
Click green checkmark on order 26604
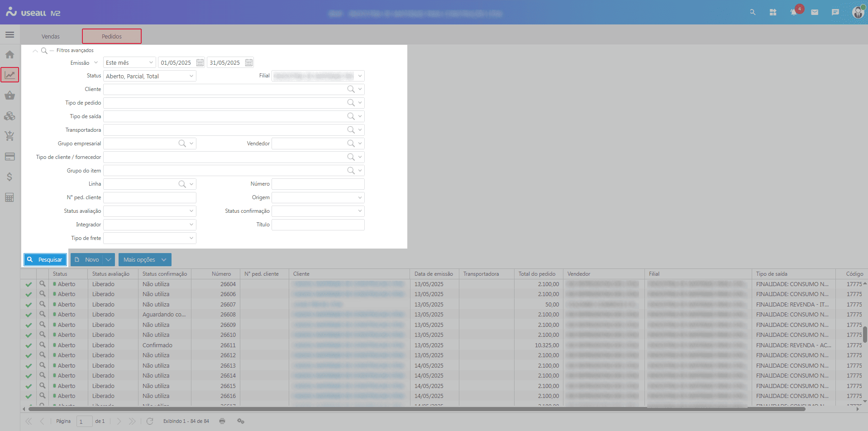pos(29,284)
